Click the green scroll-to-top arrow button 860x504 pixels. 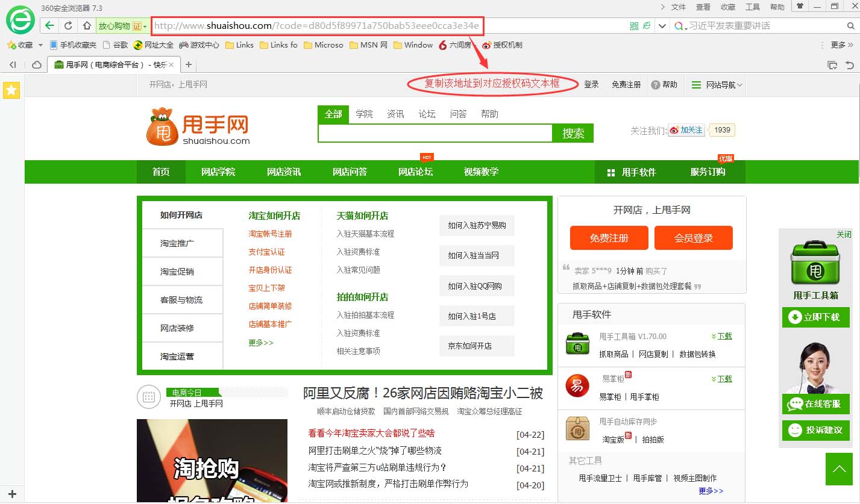click(x=839, y=469)
